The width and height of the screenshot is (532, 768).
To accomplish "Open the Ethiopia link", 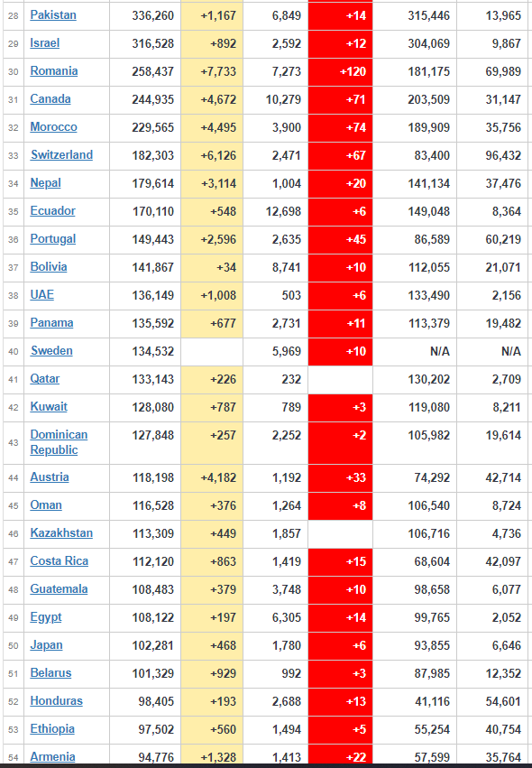I will click(52, 729).
